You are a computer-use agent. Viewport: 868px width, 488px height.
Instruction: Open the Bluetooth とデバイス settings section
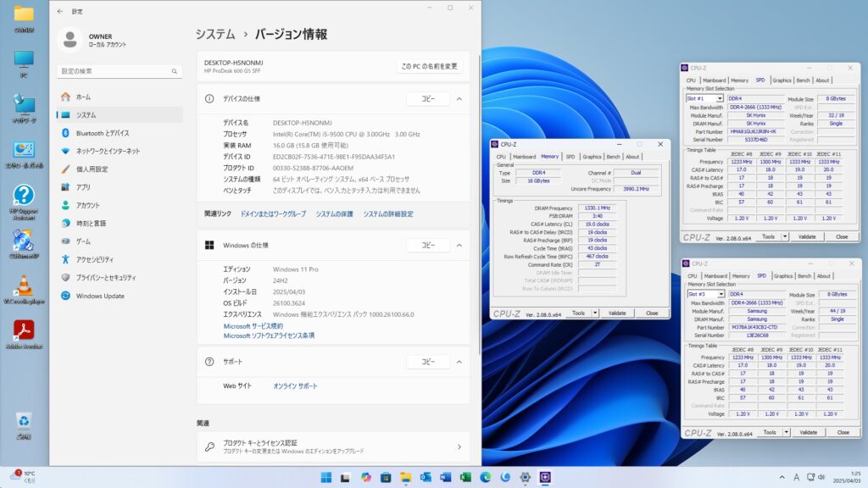tap(102, 133)
